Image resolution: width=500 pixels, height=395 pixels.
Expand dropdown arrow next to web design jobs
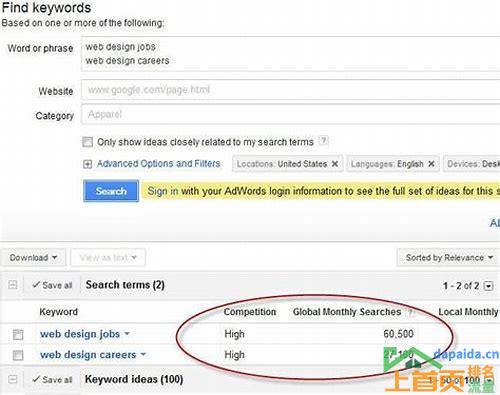(127, 334)
